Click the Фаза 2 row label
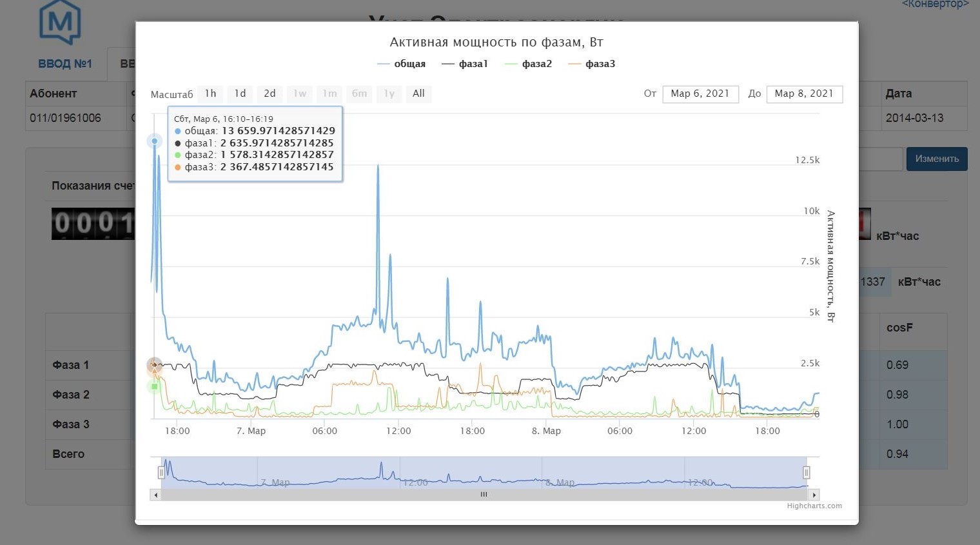 tap(71, 395)
